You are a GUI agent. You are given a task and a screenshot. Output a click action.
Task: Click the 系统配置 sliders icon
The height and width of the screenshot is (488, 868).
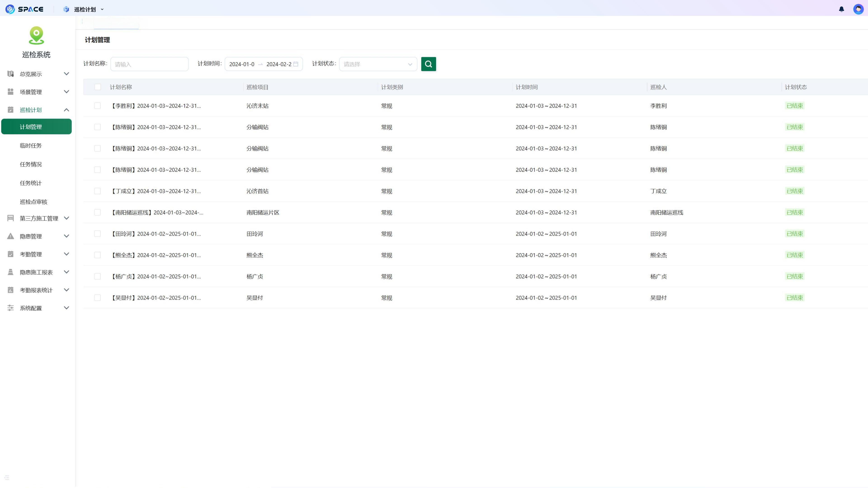10,308
